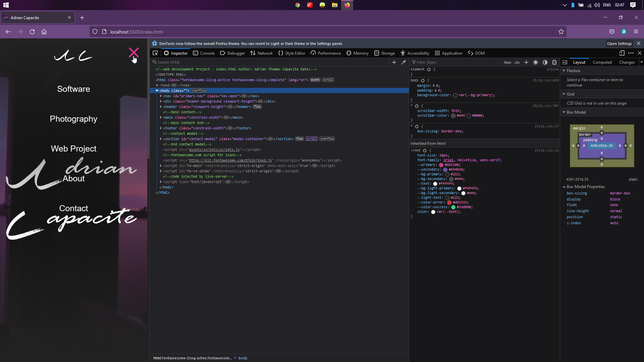Toggle the flex badge on header element
This screenshot has height=362, width=644.
coord(257,107)
